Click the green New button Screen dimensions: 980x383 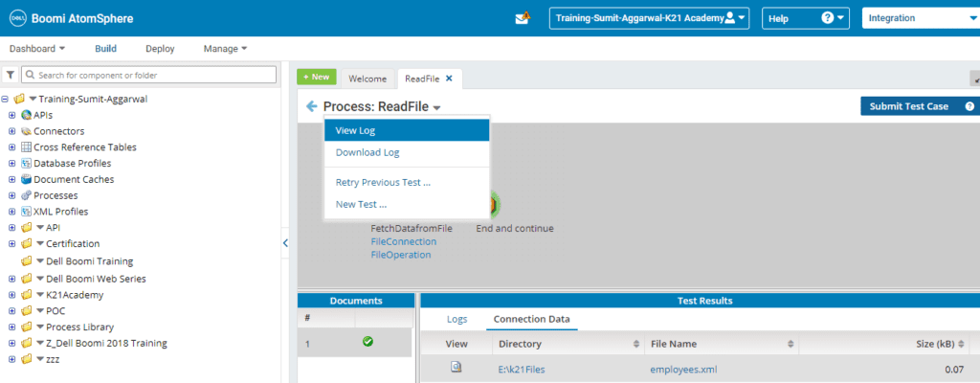316,77
